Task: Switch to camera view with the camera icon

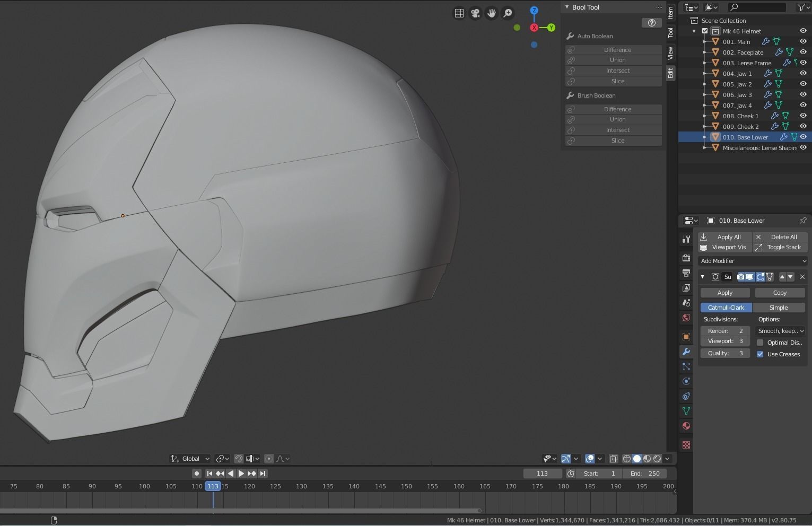Action: tap(475, 13)
